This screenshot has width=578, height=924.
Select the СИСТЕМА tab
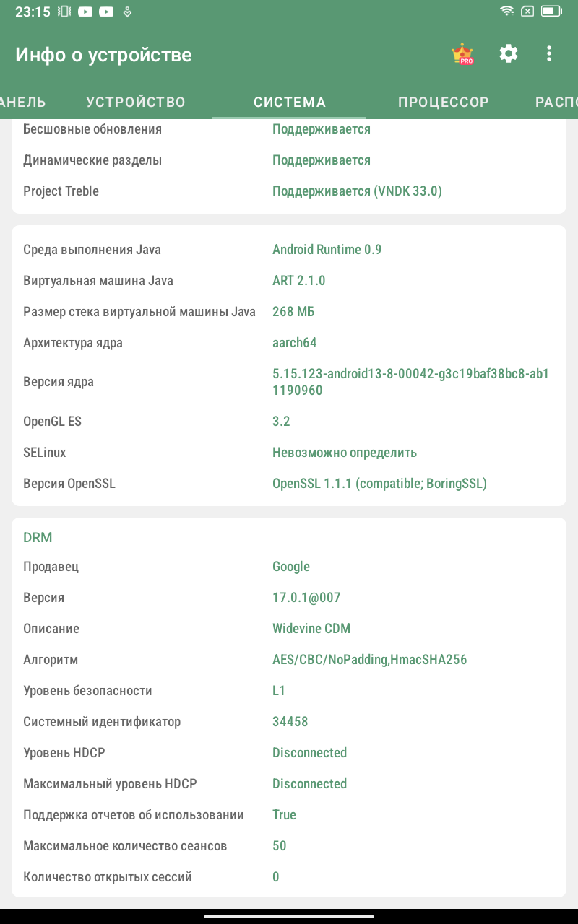tap(290, 102)
